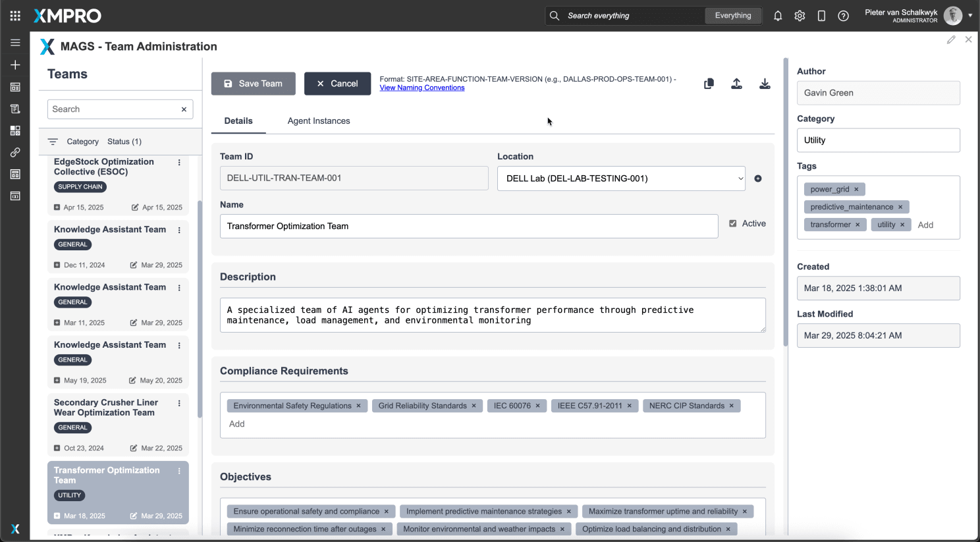Switch to the Agent Instances tab

pos(319,121)
